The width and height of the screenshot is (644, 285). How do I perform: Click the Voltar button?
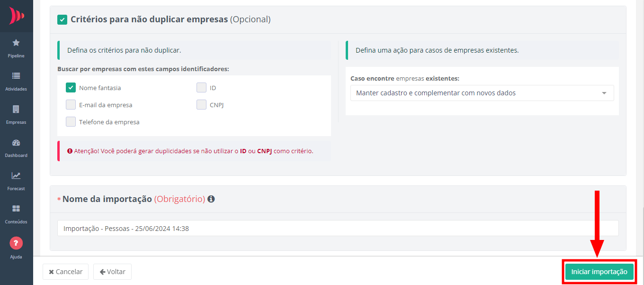[112, 272]
